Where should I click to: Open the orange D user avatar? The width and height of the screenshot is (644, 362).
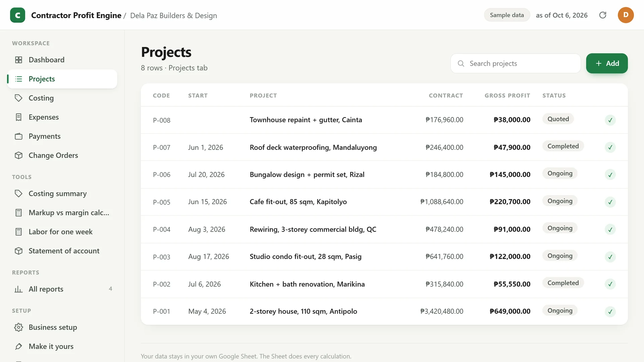(626, 15)
